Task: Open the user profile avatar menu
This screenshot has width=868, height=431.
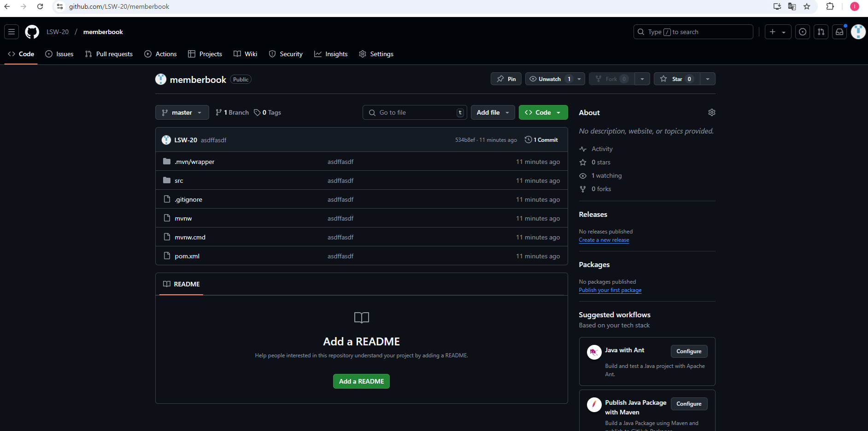Action: click(858, 32)
